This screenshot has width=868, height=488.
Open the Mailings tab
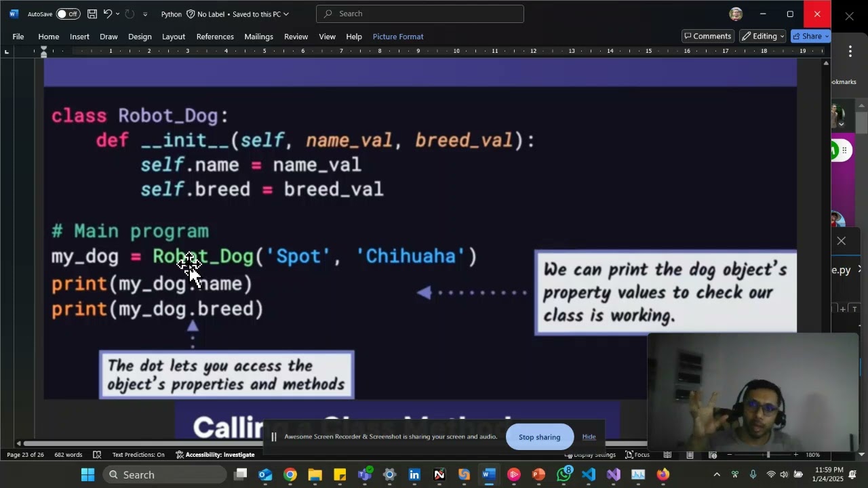click(258, 37)
